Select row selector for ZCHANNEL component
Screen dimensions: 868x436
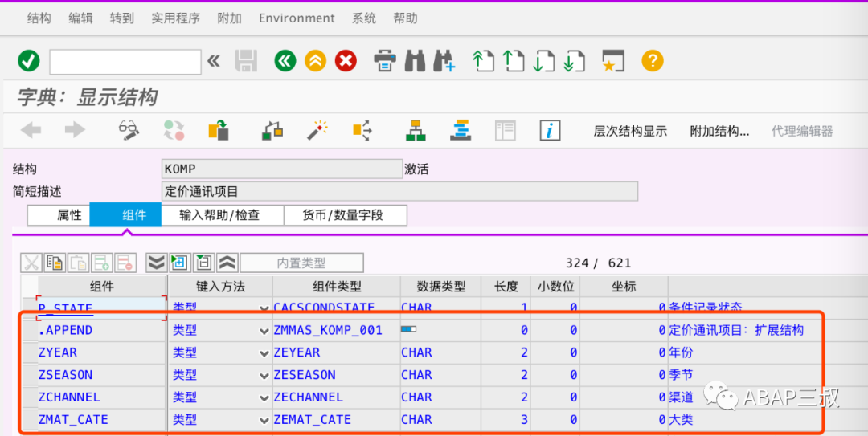30,397
